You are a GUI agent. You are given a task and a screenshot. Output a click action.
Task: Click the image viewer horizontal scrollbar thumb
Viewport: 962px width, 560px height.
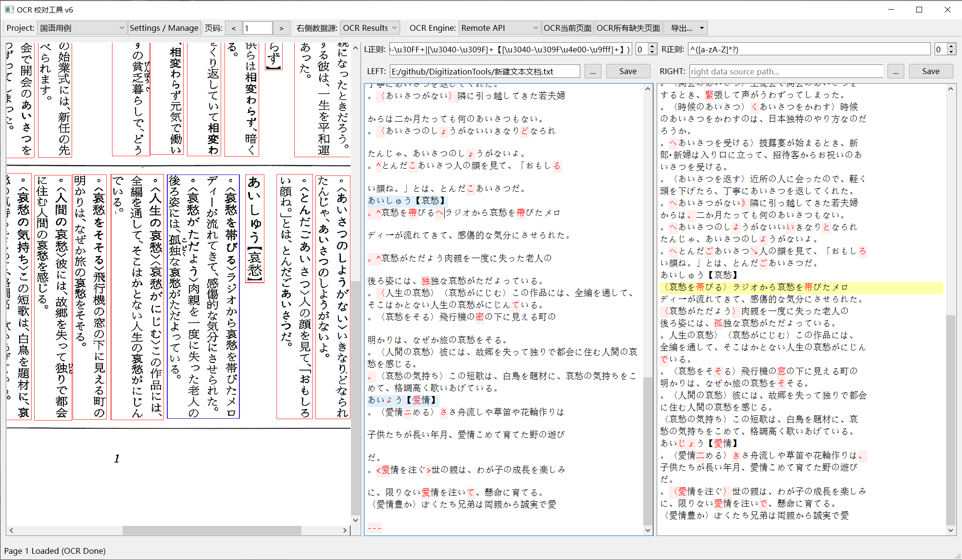212,530
